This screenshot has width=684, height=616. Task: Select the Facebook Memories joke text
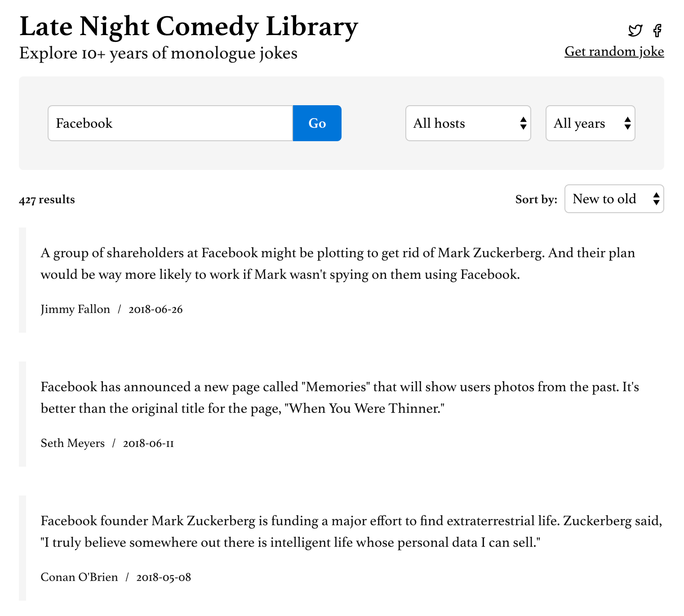point(337,397)
